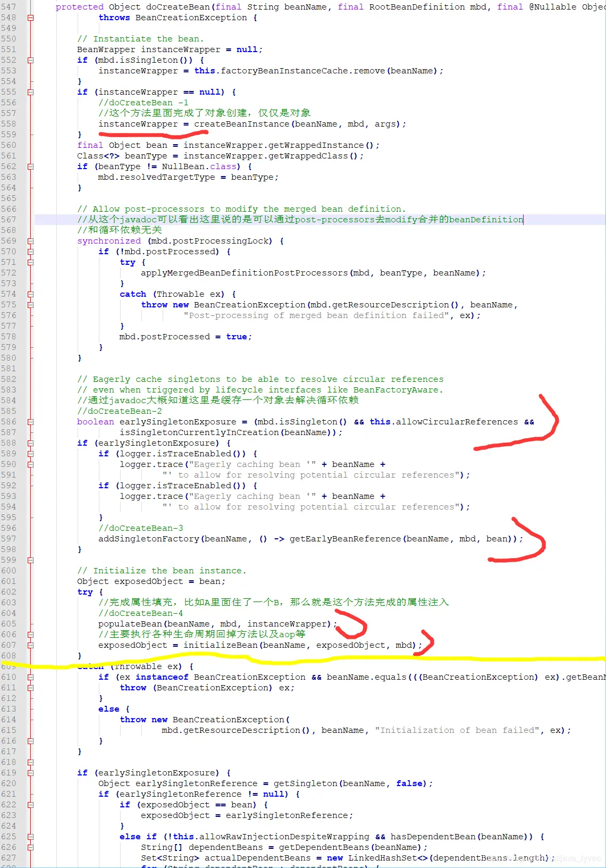Collapse fold marker at line 616
The image size is (606, 868).
30,741
